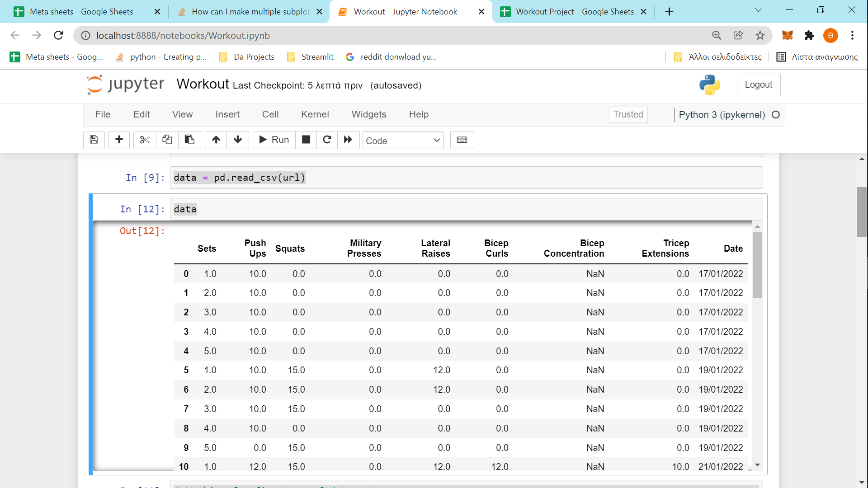Copy selected cells icon
The image size is (868, 488).
(167, 140)
